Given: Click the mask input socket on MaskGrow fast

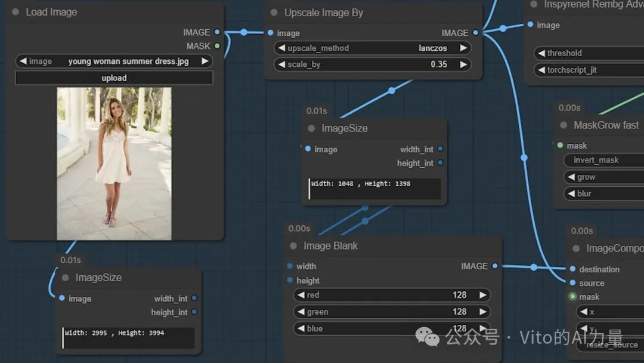Looking at the screenshot, I should (x=560, y=145).
